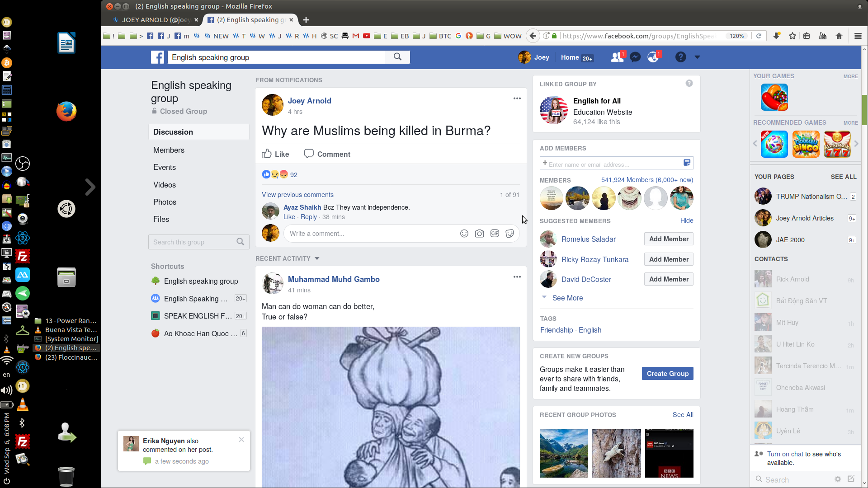Hide suggested members

pyautogui.click(x=687, y=221)
